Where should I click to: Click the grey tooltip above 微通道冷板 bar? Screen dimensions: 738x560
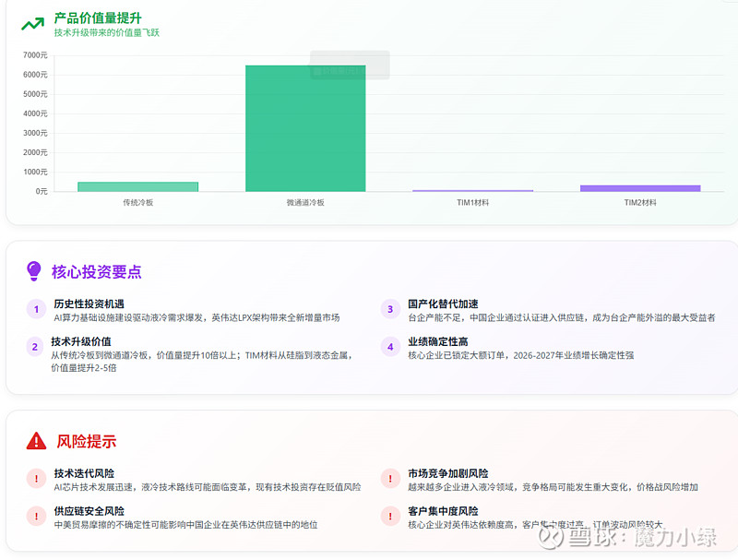pyautogui.click(x=350, y=65)
